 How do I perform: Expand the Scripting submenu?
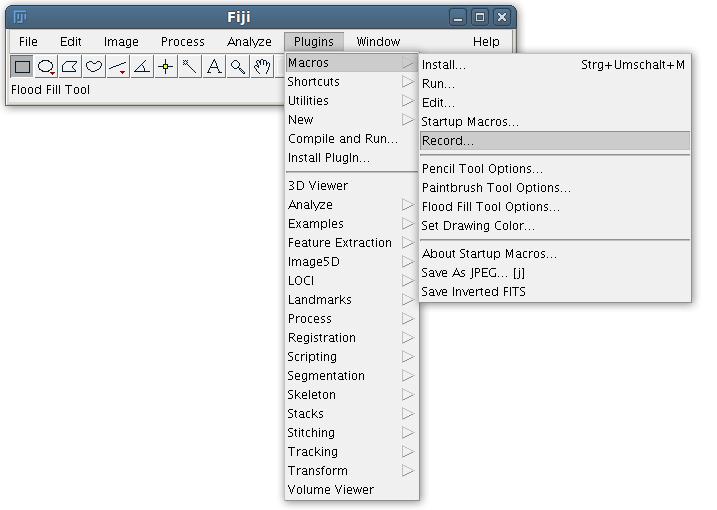pyautogui.click(x=351, y=357)
